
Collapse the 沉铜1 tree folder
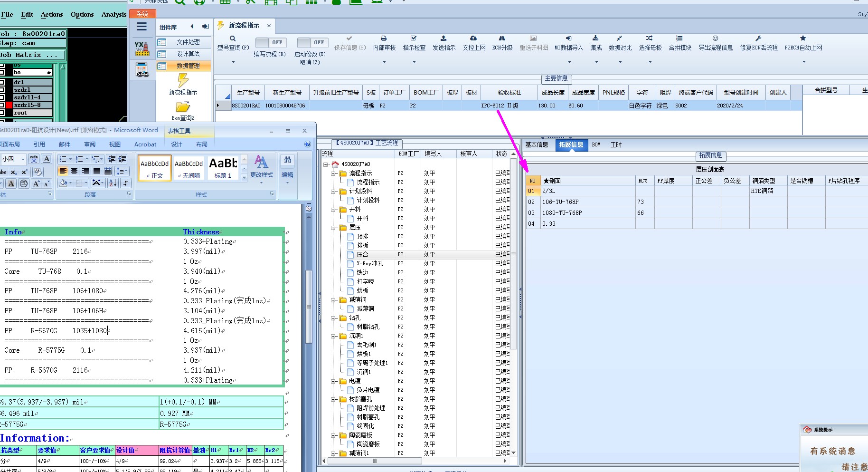coord(334,336)
